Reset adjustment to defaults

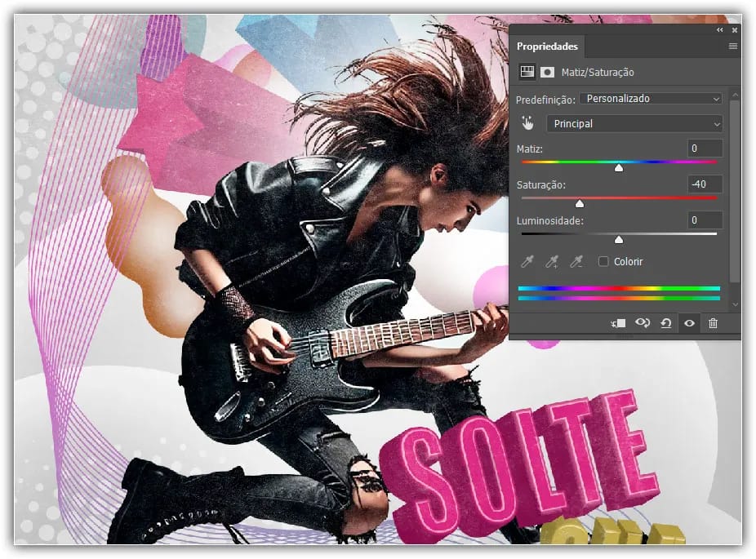coord(666,323)
